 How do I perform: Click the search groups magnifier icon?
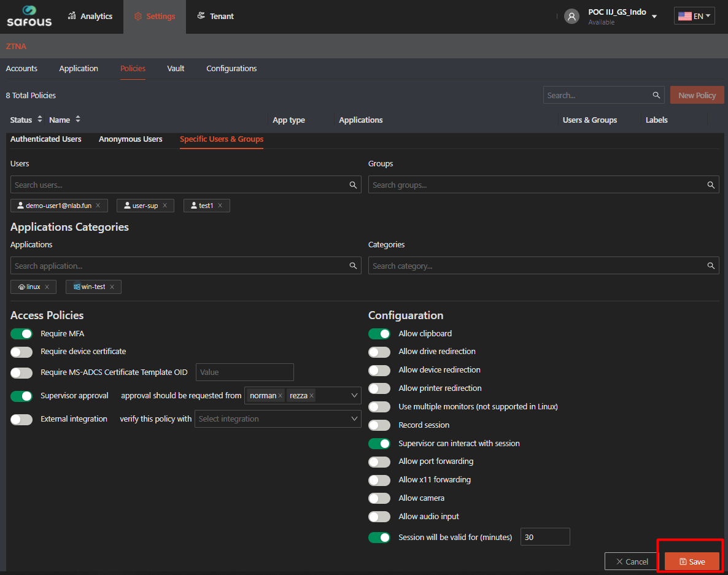(711, 185)
